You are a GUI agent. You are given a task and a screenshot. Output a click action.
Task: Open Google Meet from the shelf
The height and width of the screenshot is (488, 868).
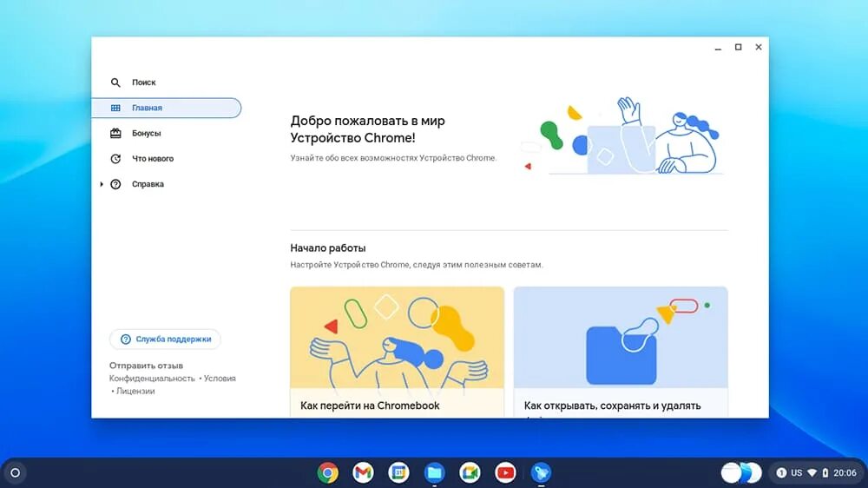470,472
